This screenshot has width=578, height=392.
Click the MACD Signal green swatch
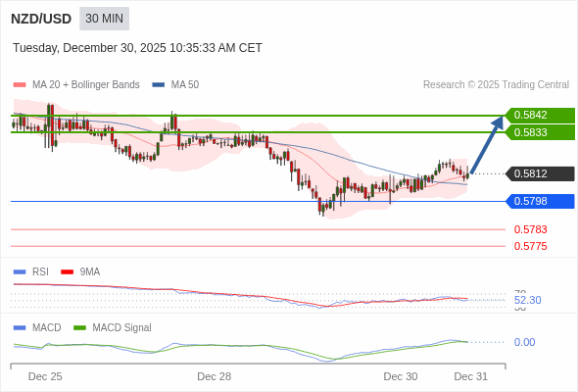[x=79, y=328]
